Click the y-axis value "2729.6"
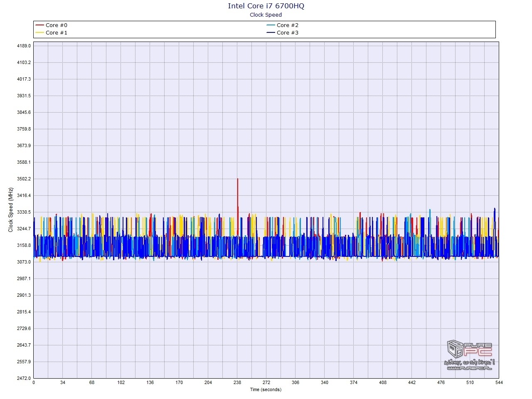This screenshot has height=399, width=532. pos(24,328)
